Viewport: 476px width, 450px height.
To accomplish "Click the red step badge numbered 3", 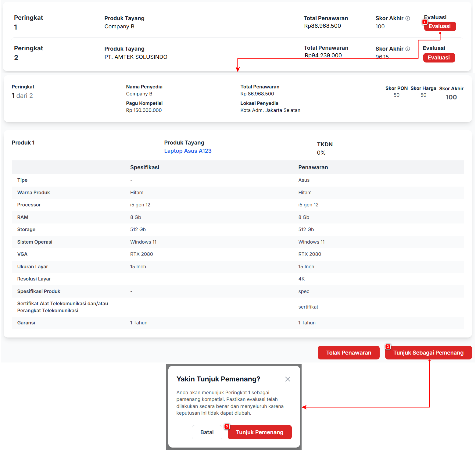I will pos(227,427).
